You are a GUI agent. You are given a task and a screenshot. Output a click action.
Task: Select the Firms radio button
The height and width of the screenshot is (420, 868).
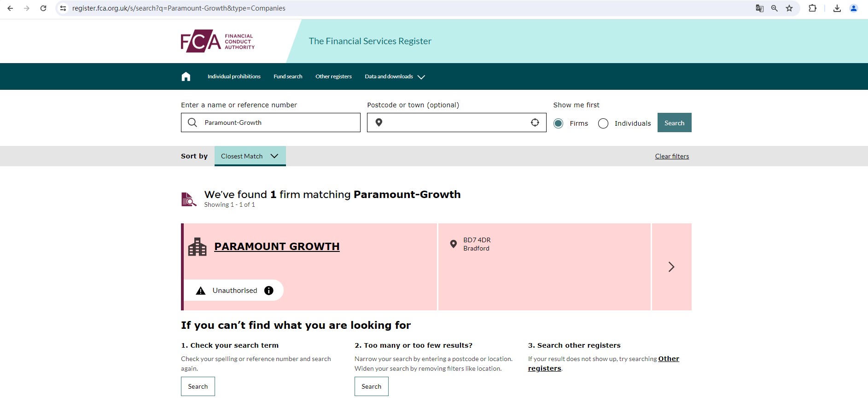tap(559, 123)
